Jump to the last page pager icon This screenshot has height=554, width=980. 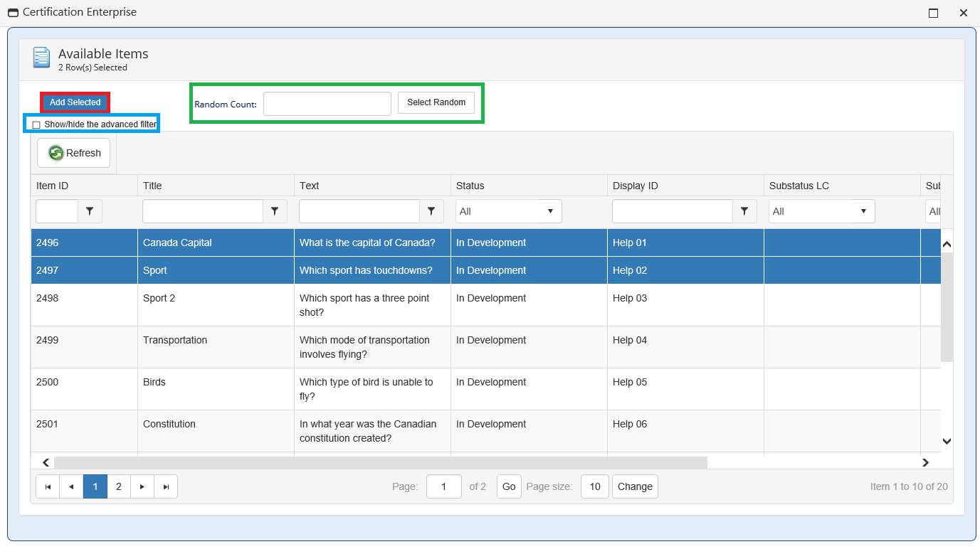coord(166,486)
